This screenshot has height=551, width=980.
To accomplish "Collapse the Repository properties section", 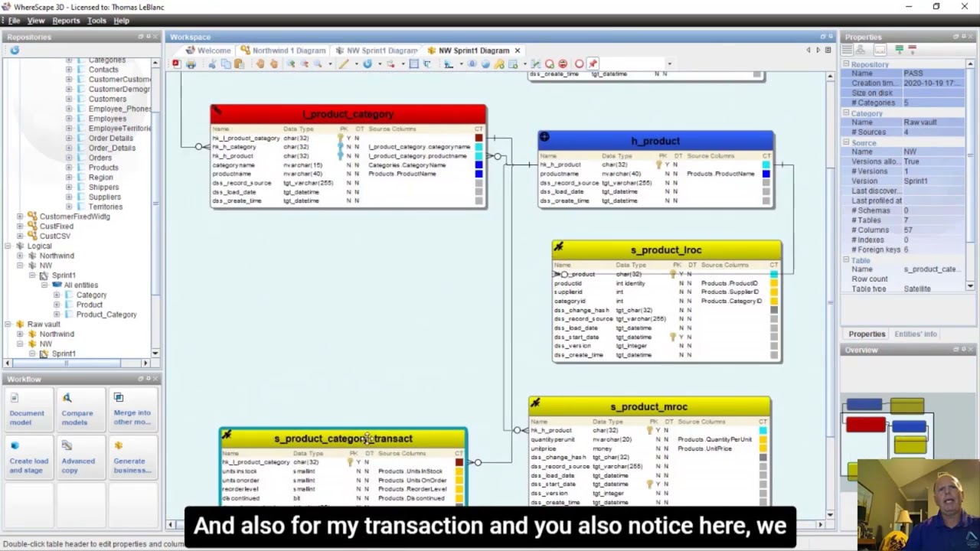I will click(x=846, y=65).
